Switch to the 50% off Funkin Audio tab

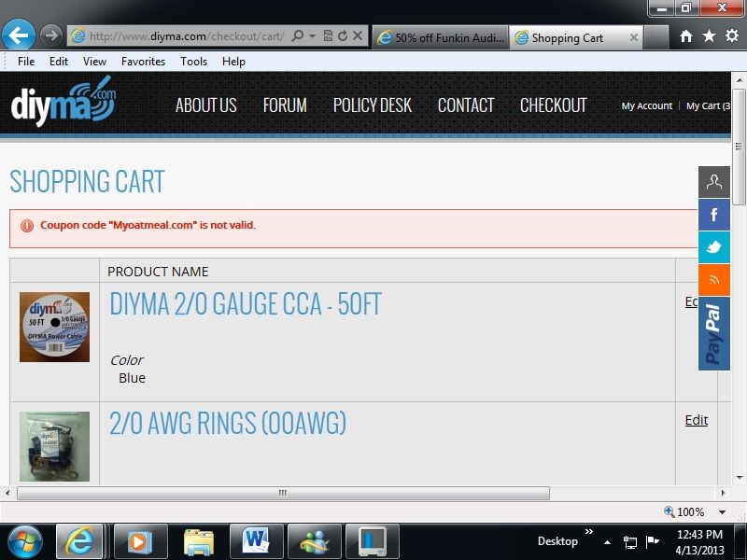(442, 38)
